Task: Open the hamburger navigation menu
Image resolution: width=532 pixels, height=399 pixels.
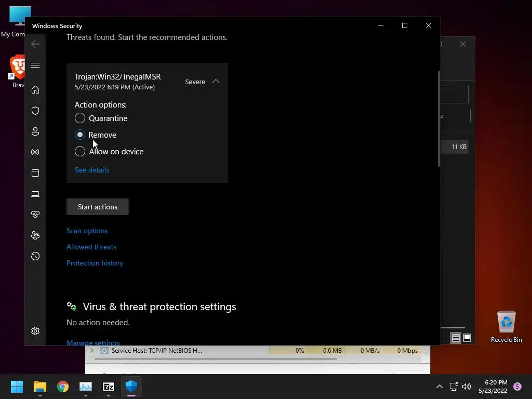Action: 35,65
